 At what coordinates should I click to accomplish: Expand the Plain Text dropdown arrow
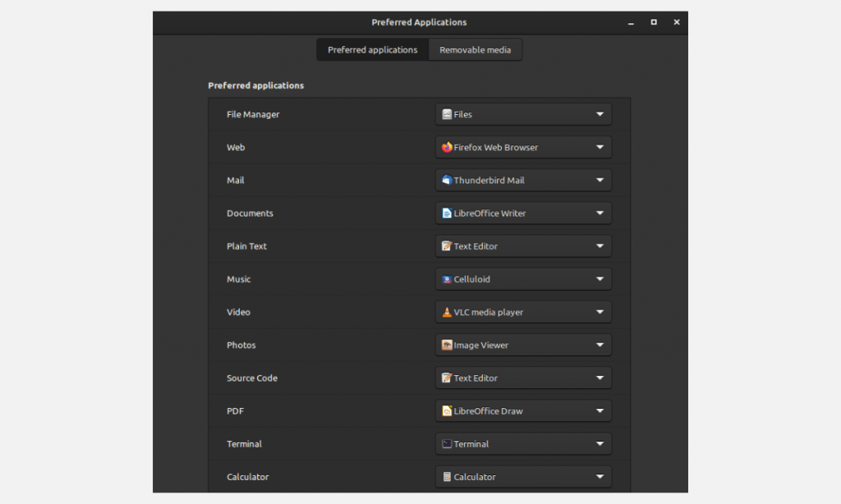pyautogui.click(x=600, y=246)
